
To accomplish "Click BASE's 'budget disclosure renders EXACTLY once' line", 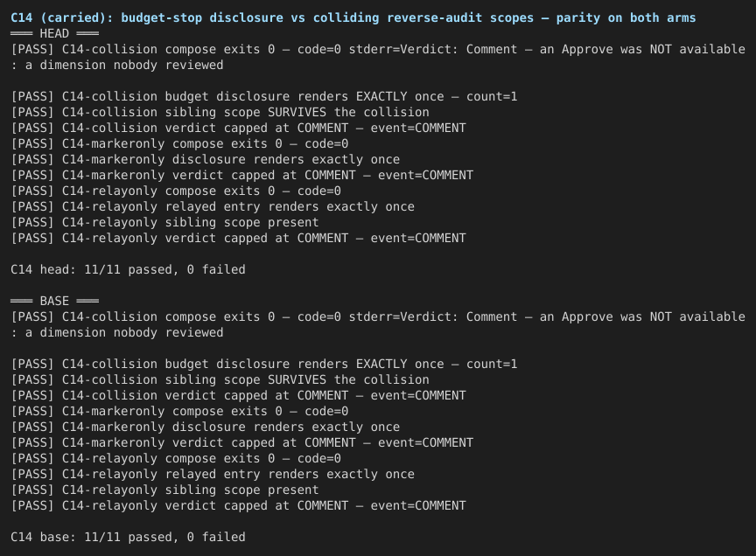I will pyautogui.click(x=263, y=364).
